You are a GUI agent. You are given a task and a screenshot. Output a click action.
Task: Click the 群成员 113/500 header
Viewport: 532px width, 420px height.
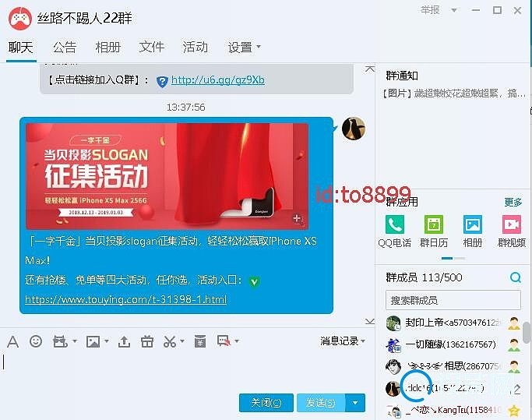coord(424,277)
